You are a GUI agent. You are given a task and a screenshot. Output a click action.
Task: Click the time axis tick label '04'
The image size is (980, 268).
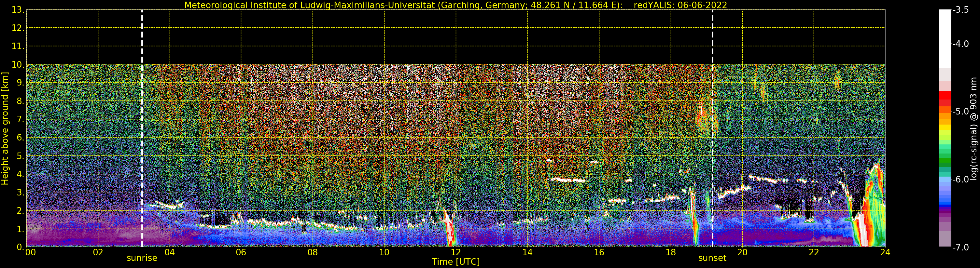click(x=170, y=252)
